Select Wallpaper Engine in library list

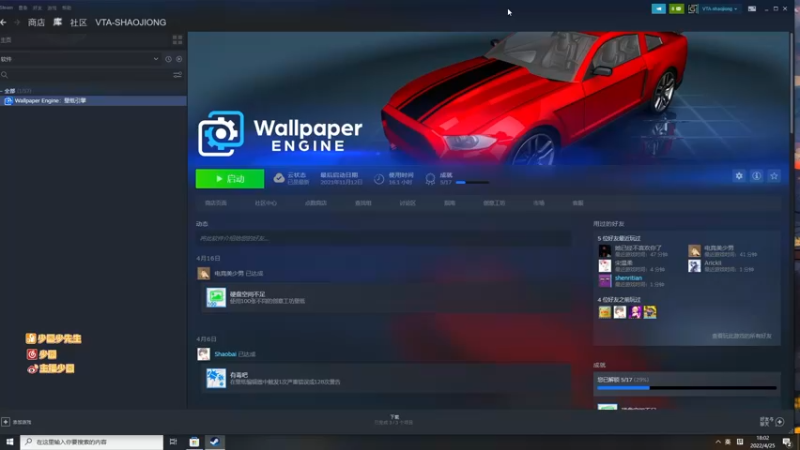coord(93,101)
